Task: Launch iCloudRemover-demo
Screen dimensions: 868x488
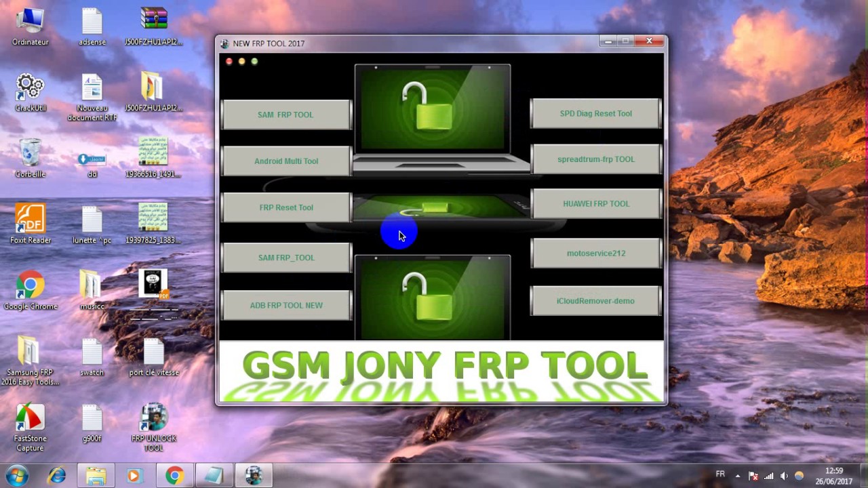Action: coord(595,301)
